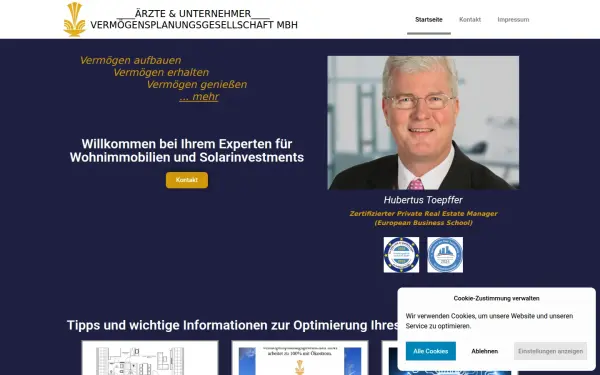The width and height of the screenshot is (600, 375).
Task: Open the Ökostrom article thumbnail
Action: pyautogui.click(x=300, y=358)
